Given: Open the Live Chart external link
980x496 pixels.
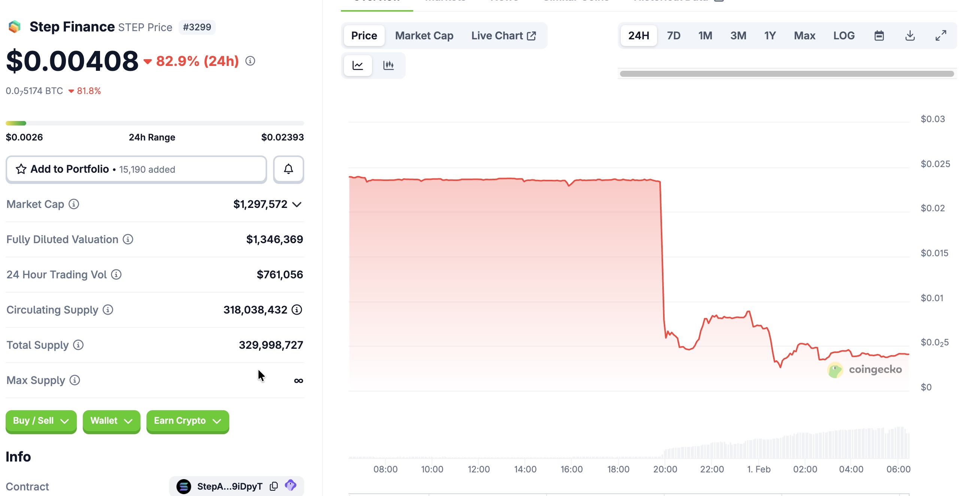Looking at the screenshot, I should pos(503,36).
